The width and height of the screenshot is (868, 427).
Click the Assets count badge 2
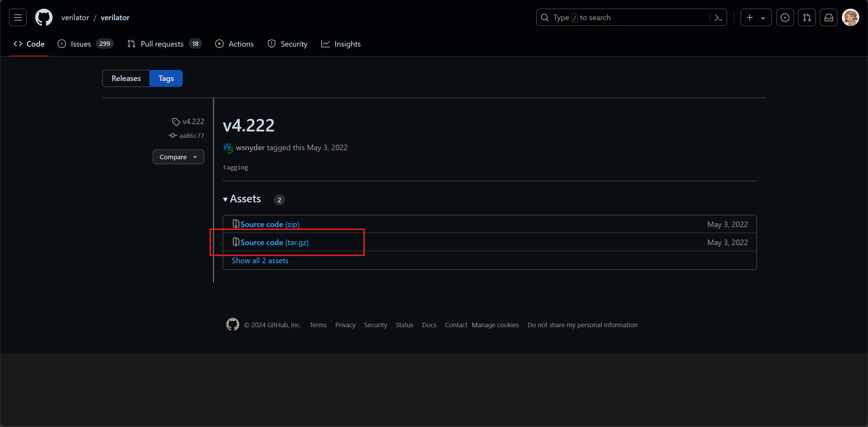pos(279,200)
